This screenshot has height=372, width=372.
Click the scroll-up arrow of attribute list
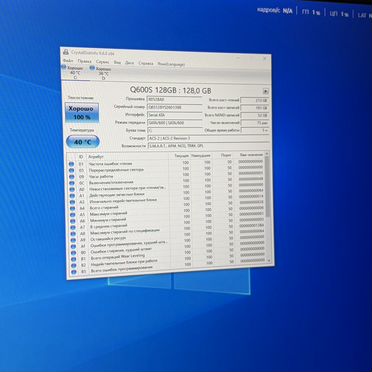pos(267,155)
